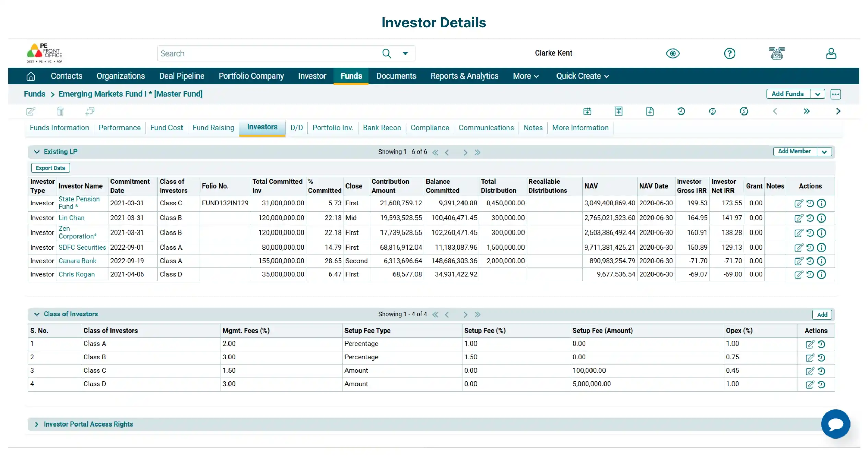Click Add in Class of Investors
The width and height of the screenshot is (868, 456).
pyautogui.click(x=822, y=315)
